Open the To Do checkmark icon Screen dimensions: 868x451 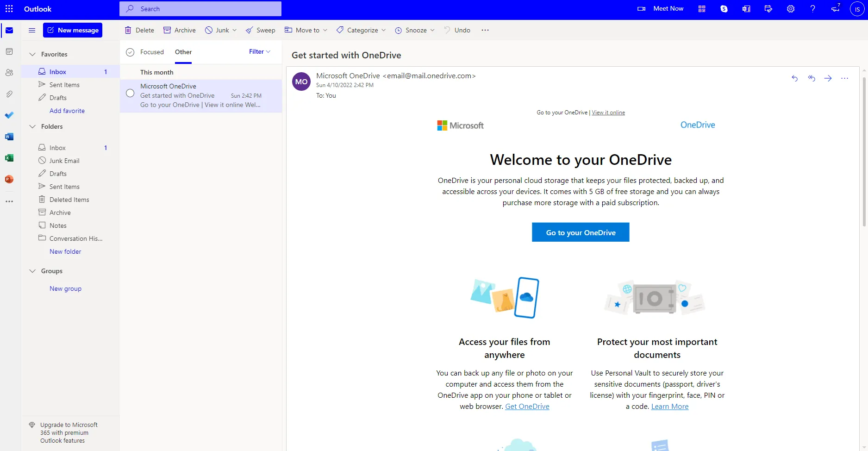9,115
